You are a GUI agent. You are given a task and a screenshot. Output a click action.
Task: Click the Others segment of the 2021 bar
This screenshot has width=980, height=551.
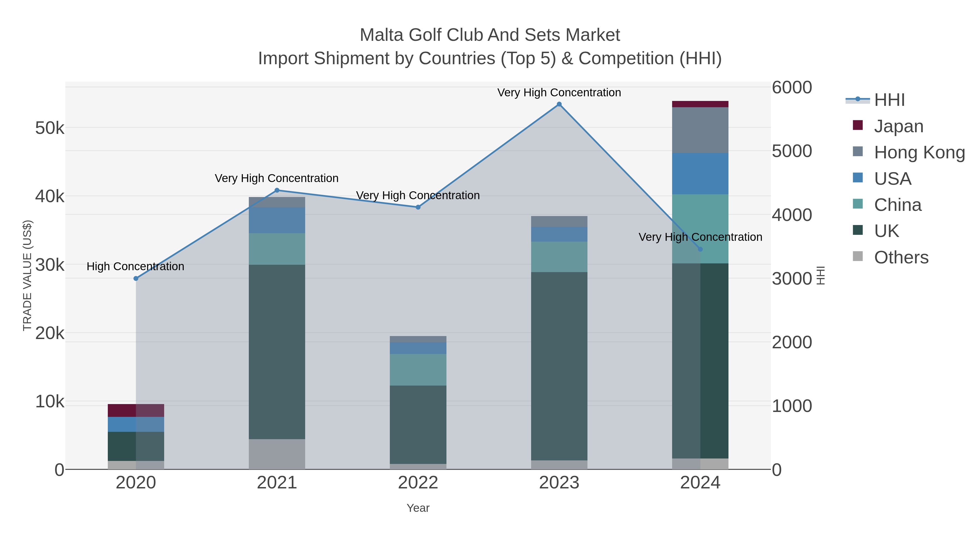coord(277,454)
